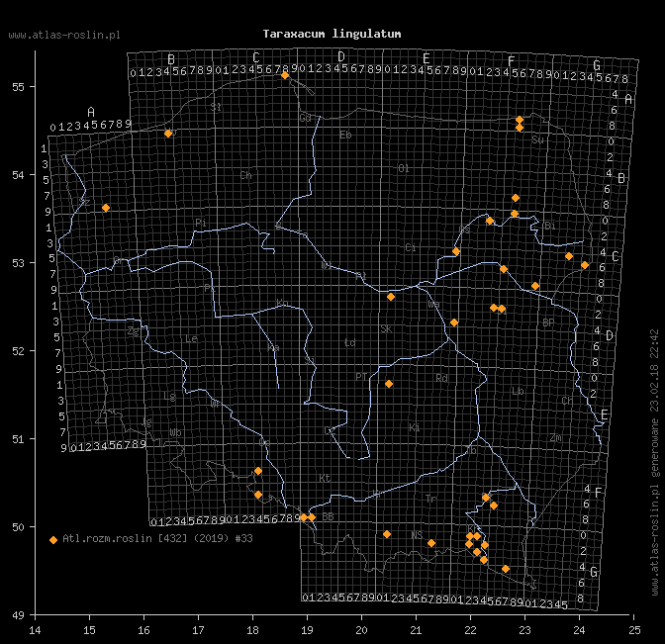
Task: Click the longitude axis label 17
Action: tap(198, 630)
